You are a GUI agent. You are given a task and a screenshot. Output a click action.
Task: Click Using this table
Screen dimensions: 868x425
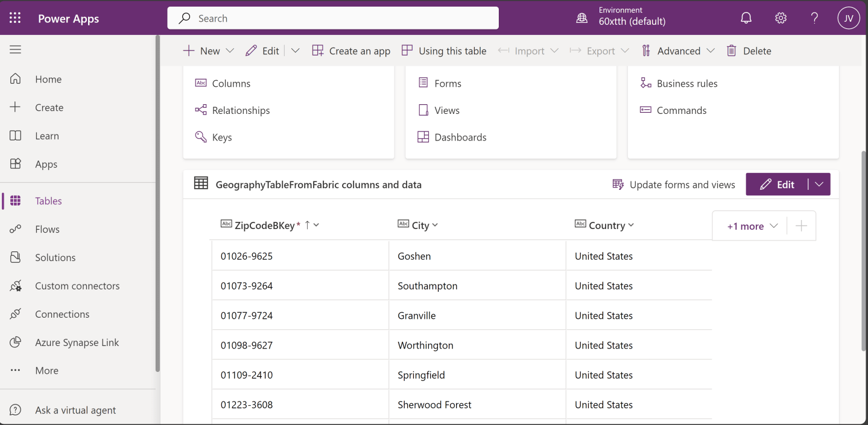(444, 51)
